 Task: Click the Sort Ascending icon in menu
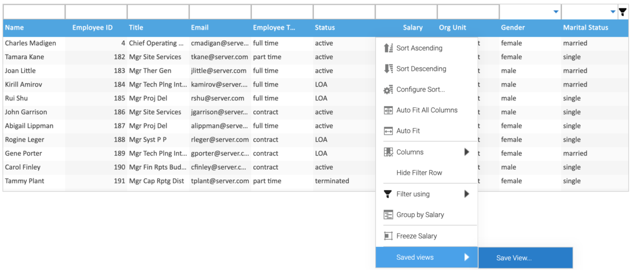[x=389, y=48]
